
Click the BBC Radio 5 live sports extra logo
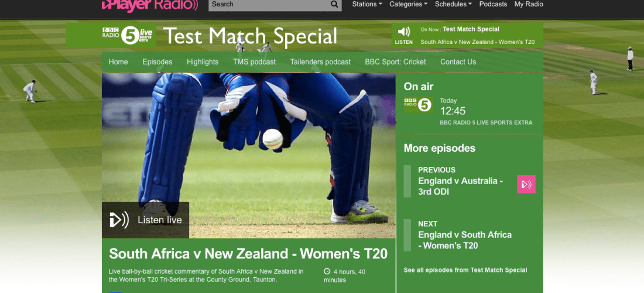pyautogui.click(x=127, y=35)
